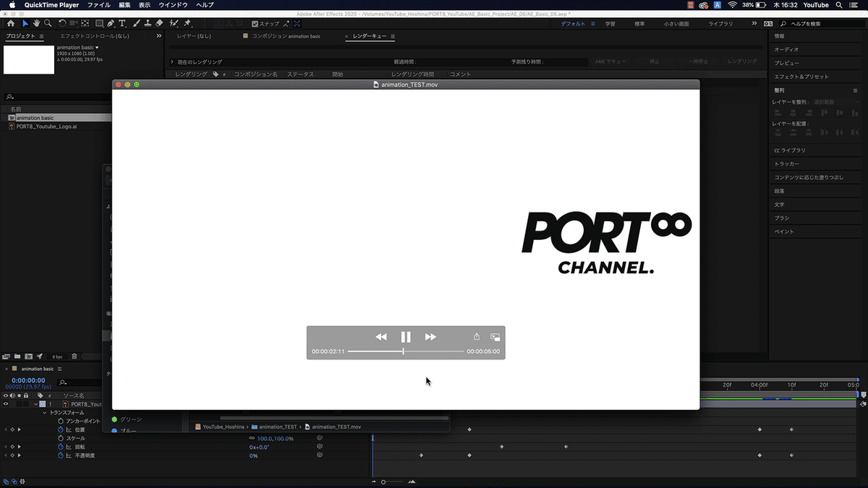868x488 pixels.
Task: Click the QuickTime playback progress slider
Action: 406,351
